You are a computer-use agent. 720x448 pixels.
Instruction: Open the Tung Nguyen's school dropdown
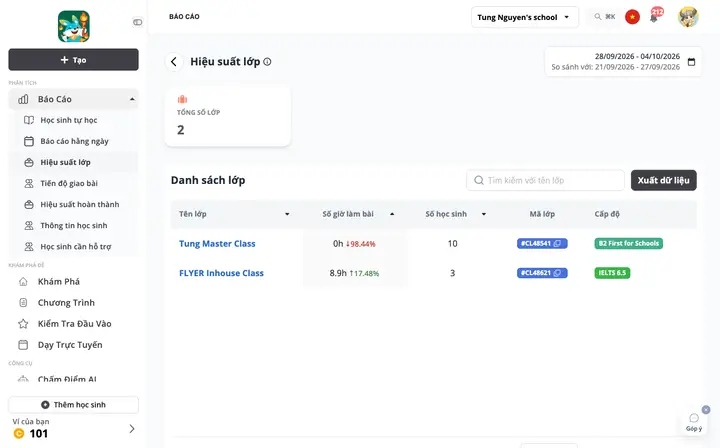click(524, 17)
